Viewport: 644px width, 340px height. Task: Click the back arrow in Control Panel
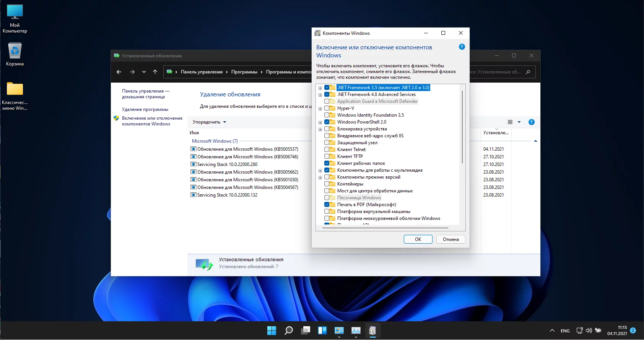pos(119,72)
